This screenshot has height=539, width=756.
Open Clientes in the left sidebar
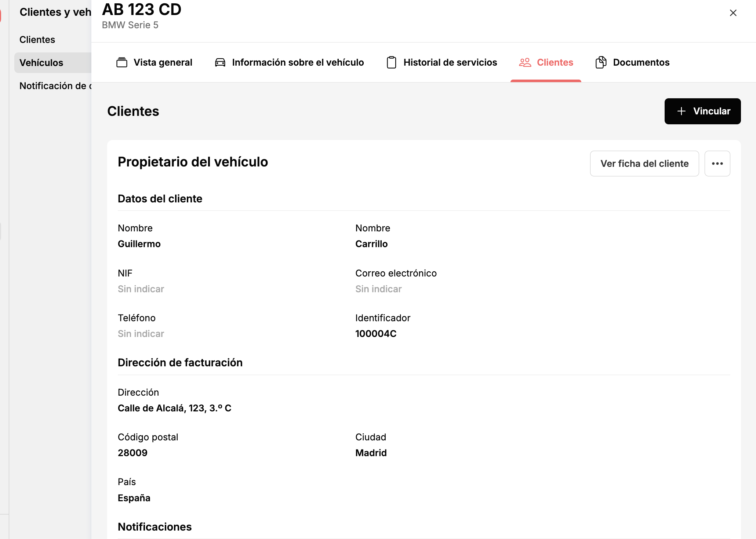[x=37, y=40]
